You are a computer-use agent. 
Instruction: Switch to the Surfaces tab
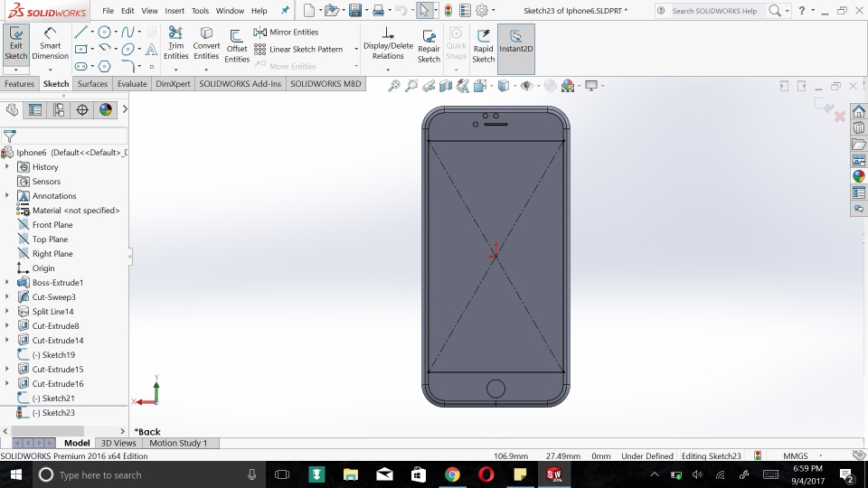[x=92, y=83]
